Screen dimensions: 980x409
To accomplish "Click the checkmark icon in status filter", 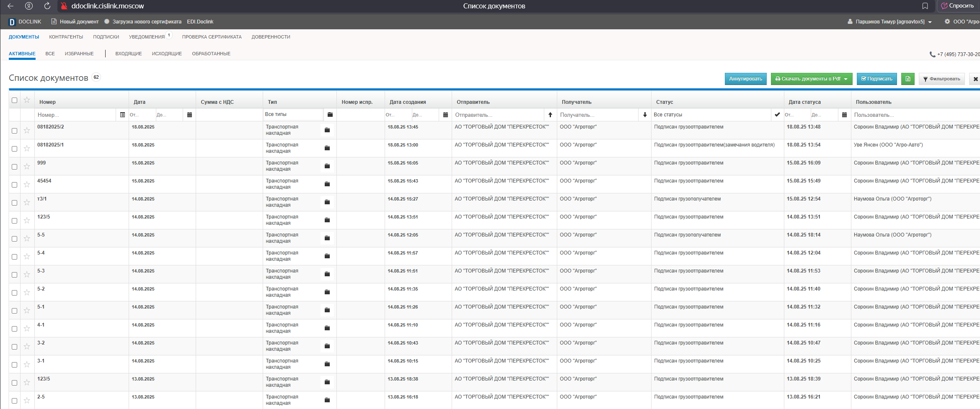I will [x=777, y=115].
